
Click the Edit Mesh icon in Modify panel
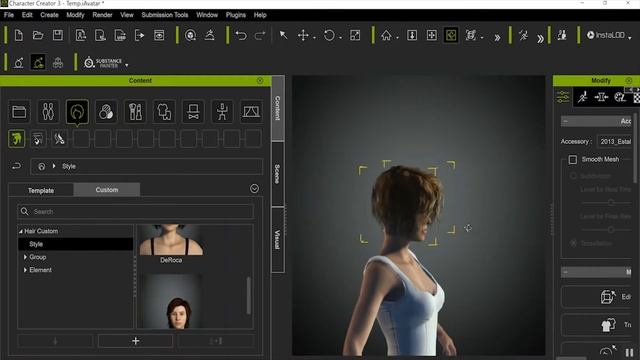(x=607, y=297)
